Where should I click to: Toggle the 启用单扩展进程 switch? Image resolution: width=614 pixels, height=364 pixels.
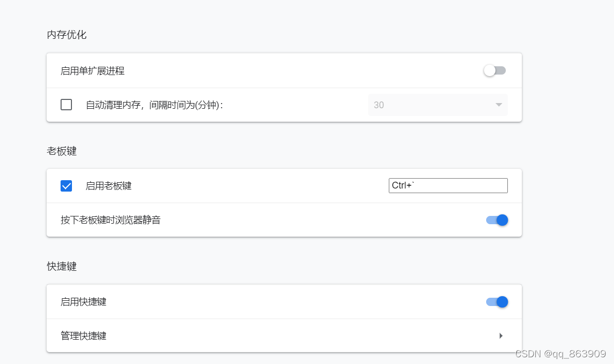[495, 70]
